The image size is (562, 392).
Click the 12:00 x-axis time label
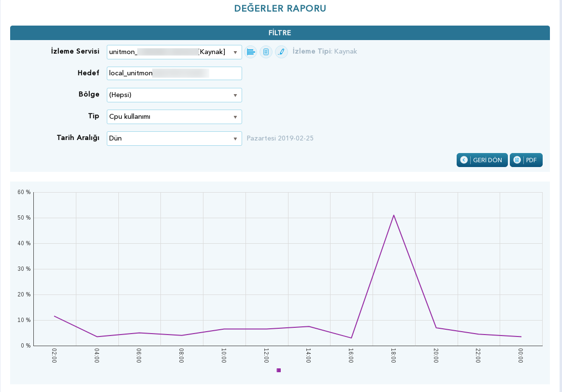pyautogui.click(x=266, y=355)
